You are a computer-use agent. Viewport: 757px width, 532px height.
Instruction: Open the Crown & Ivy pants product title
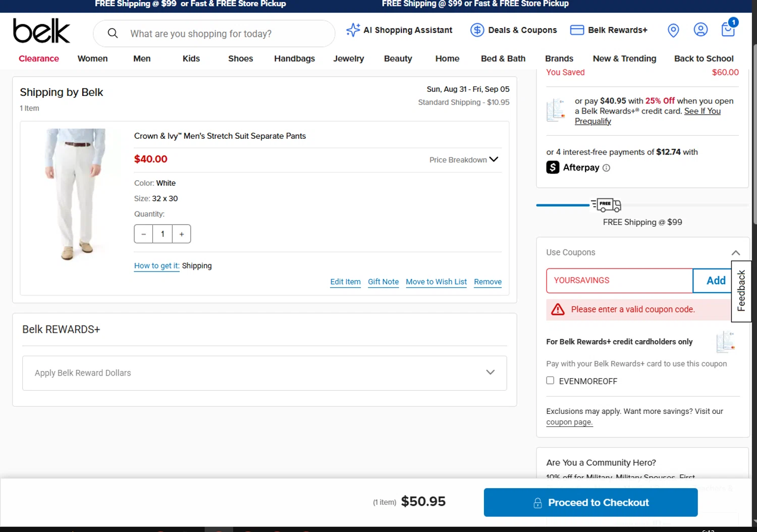(220, 136)
